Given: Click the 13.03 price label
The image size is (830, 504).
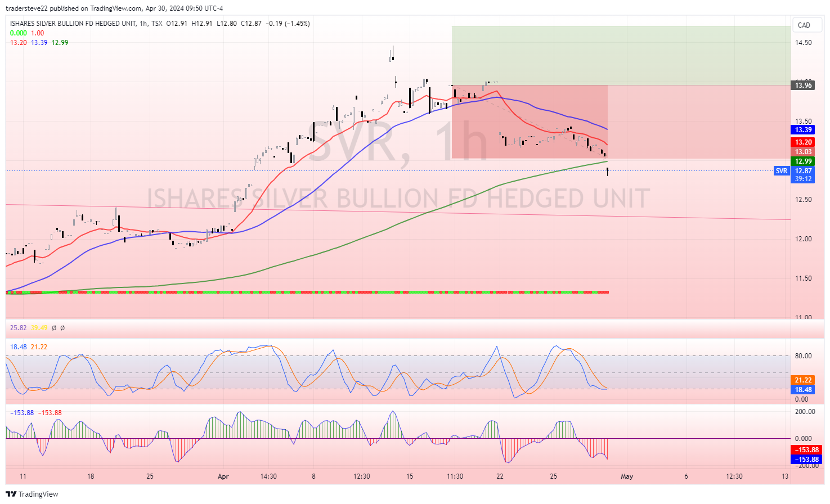Looking at the screenshot, I should [x=803, y=152].
